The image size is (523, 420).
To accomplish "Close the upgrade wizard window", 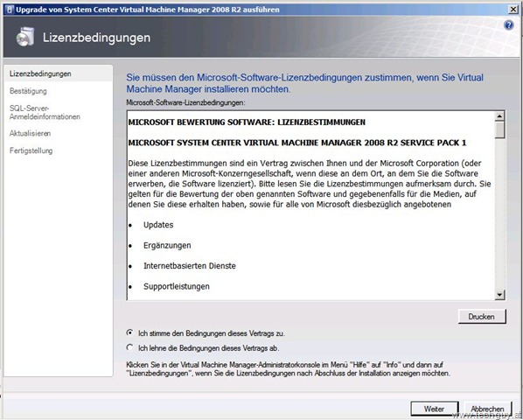I will click(x=513, y=10).
